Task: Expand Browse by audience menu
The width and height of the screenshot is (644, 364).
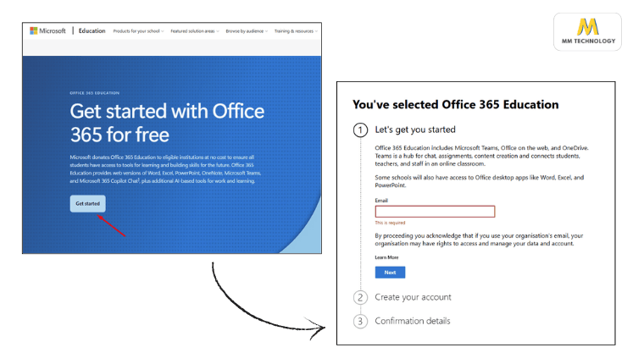Action: 247,31
